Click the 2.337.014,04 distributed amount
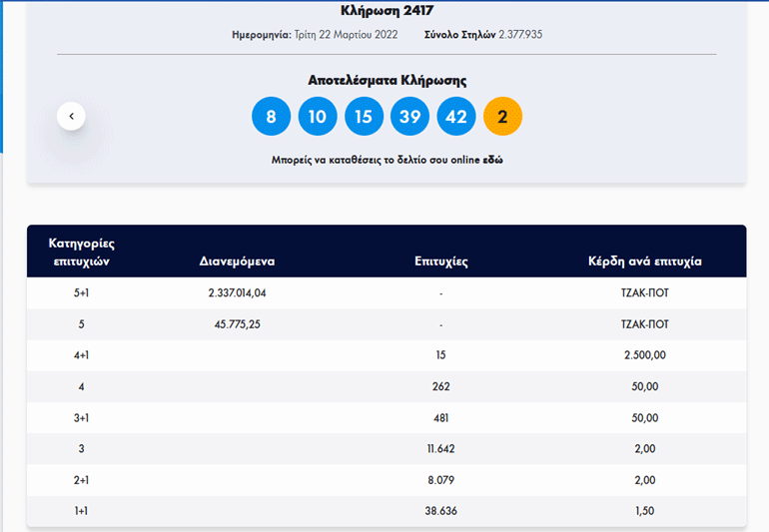769x532 pixels. 238,293
